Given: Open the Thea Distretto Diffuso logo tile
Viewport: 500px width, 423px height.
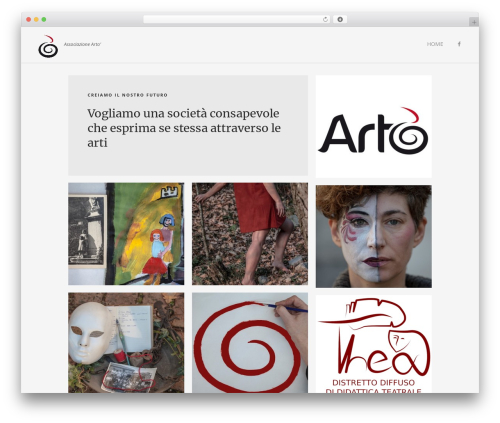Looking at the screenshot, I should (374, 344).
